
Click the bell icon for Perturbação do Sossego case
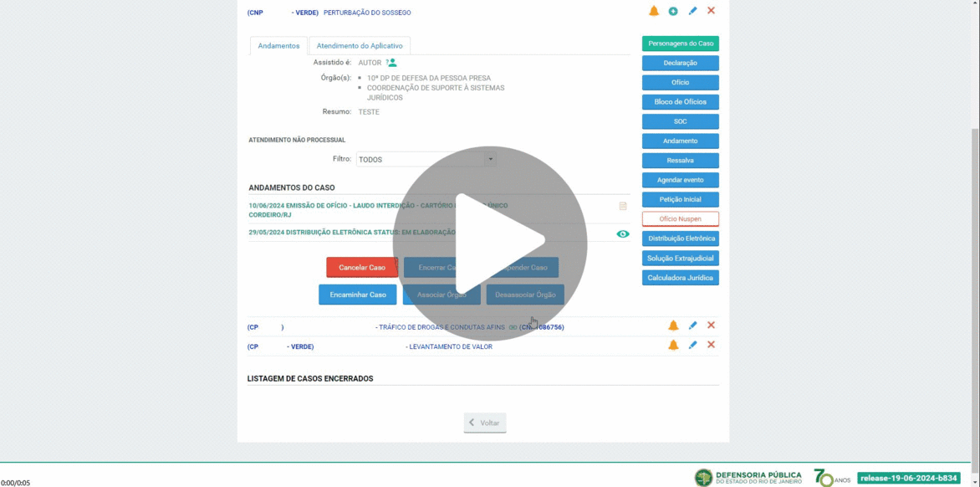654,11
